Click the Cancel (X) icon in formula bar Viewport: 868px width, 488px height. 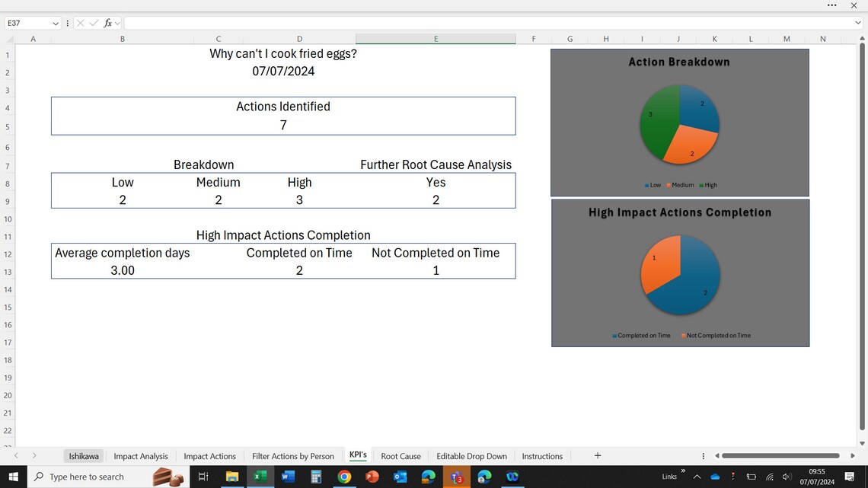tap(79, 23)
